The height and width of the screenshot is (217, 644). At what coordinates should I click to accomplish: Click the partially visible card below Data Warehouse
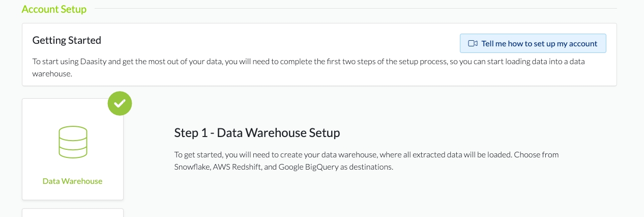73,213
